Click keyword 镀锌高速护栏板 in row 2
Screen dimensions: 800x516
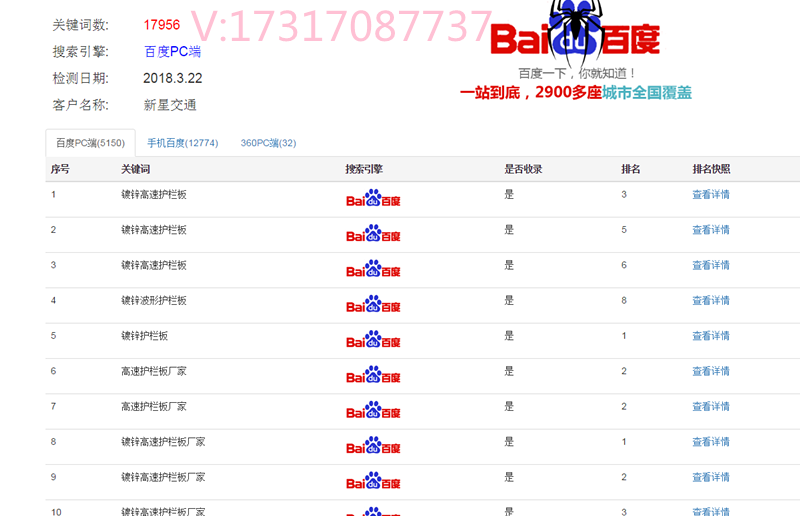(154, 230)
